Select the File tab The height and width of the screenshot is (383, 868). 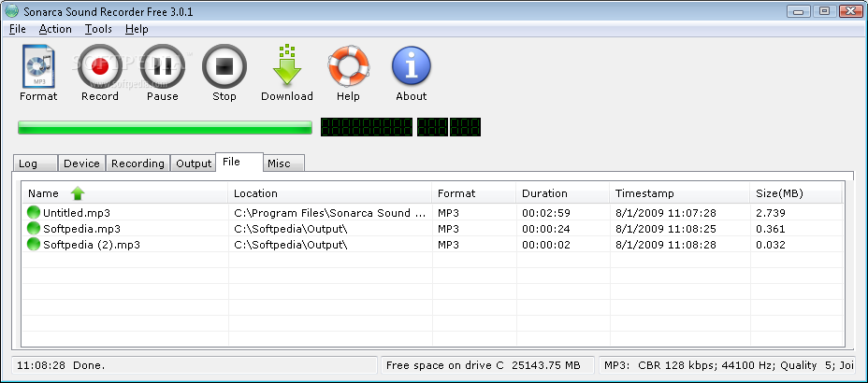pos(239,162)
